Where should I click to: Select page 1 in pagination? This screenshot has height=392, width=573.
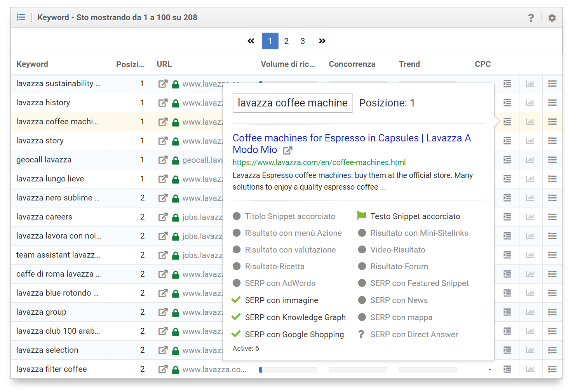(270, 41)
